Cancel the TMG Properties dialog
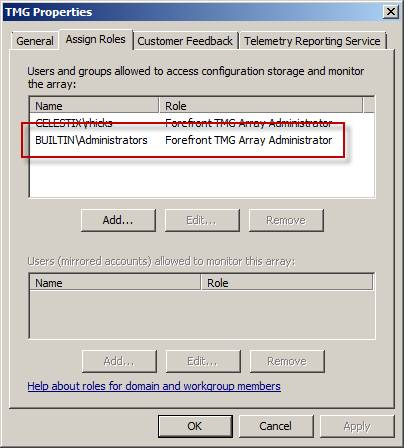Screen dimensions: 404x448 (276, 426)
